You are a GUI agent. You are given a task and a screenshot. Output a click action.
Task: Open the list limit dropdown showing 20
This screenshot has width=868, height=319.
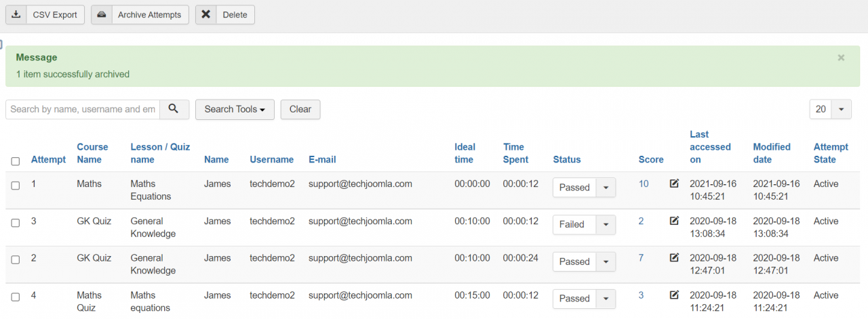pyautogui.click(x=830, y=109)
